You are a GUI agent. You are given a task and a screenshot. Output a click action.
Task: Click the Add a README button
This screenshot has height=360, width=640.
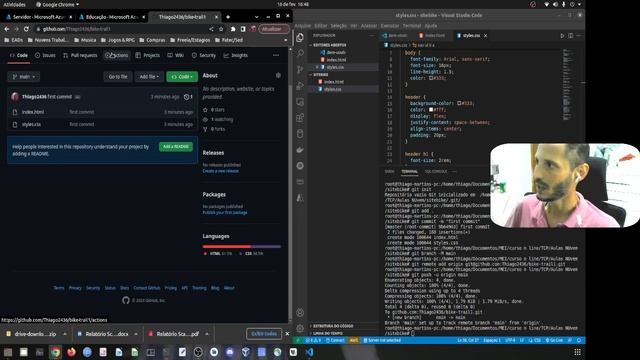point(176,147)
